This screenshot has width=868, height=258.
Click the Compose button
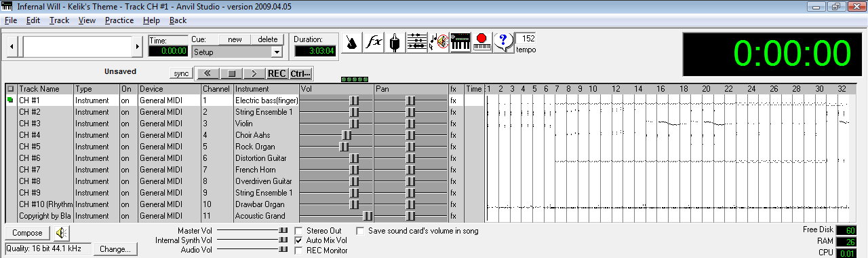(27, 233)
